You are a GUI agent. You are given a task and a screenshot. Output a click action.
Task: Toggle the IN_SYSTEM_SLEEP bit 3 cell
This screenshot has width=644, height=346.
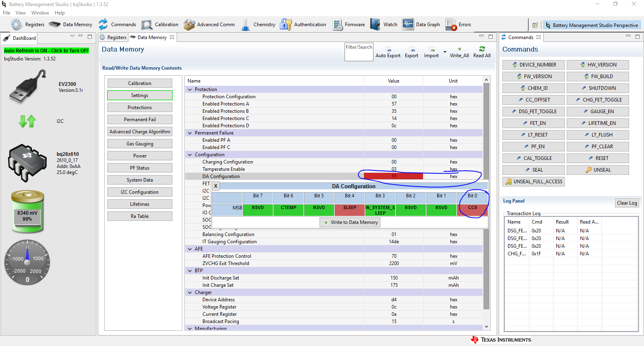(380, 210)
